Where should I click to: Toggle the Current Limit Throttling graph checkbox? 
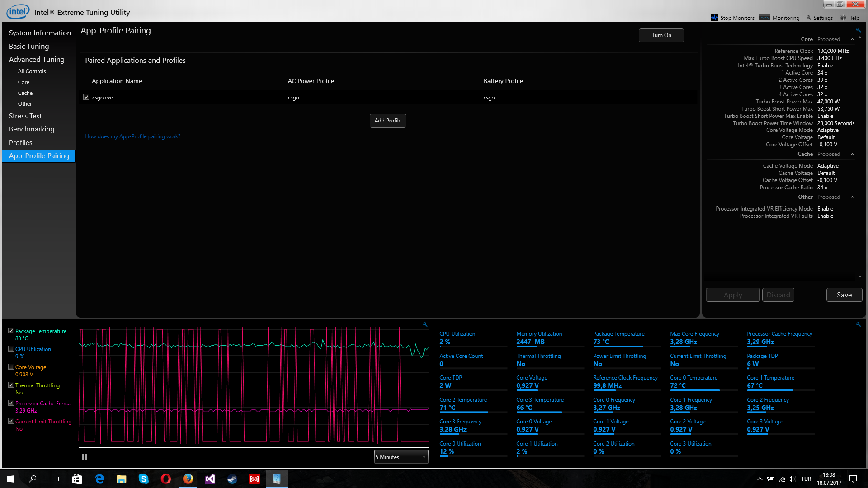pyautogui.click(x=11, y=421)
